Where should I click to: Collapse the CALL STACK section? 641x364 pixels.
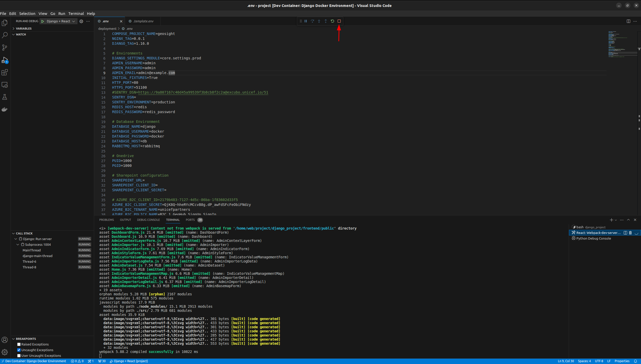(52, 233)
